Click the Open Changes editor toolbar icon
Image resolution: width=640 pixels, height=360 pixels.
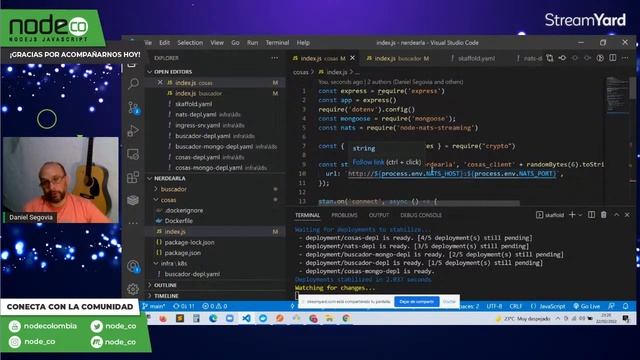pos(550,58)
